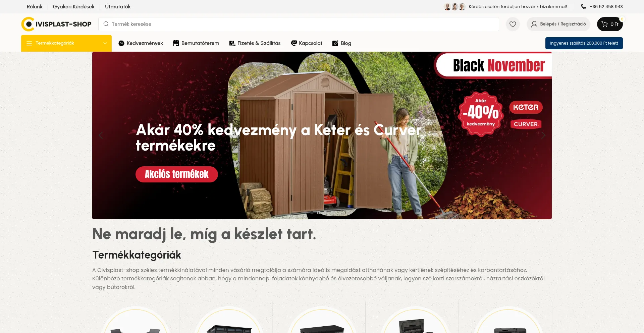644x333 pixels.
Task: Expand the Termékkategóriák dropdown menu
Action: [x=66, y=43]
